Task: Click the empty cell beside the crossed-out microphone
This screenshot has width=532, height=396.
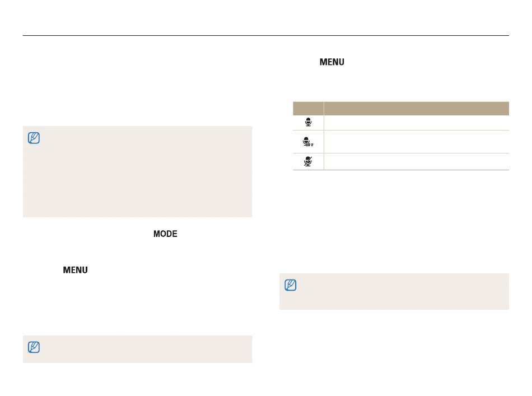Action: pyautogui.click(x=416, y=161)
